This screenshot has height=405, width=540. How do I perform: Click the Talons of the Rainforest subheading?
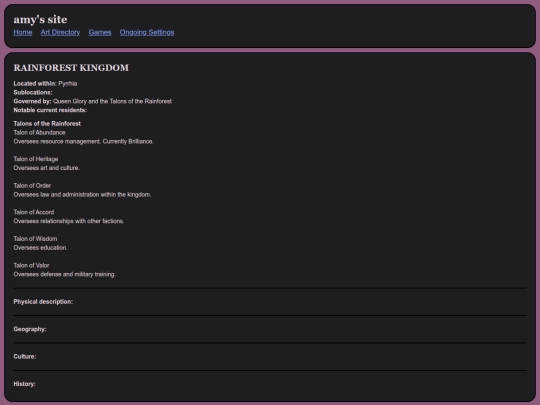(x=47, y=124)
